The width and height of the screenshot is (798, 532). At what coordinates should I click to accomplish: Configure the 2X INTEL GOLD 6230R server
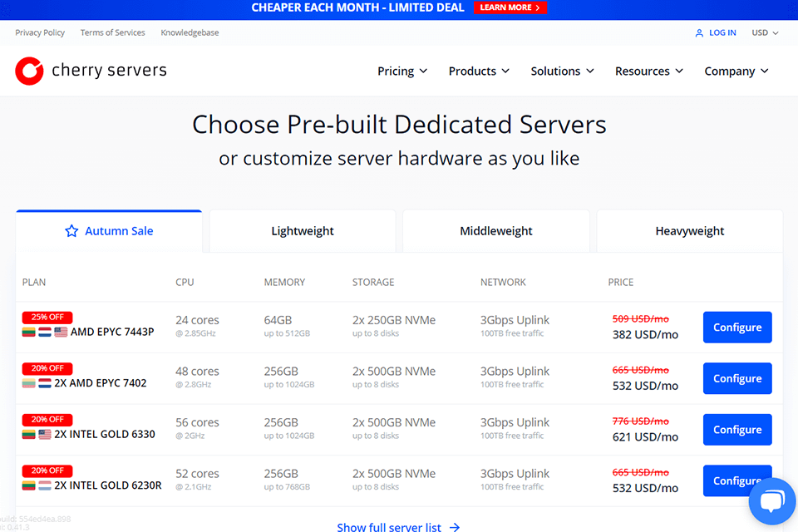click(x=737, y=480)
